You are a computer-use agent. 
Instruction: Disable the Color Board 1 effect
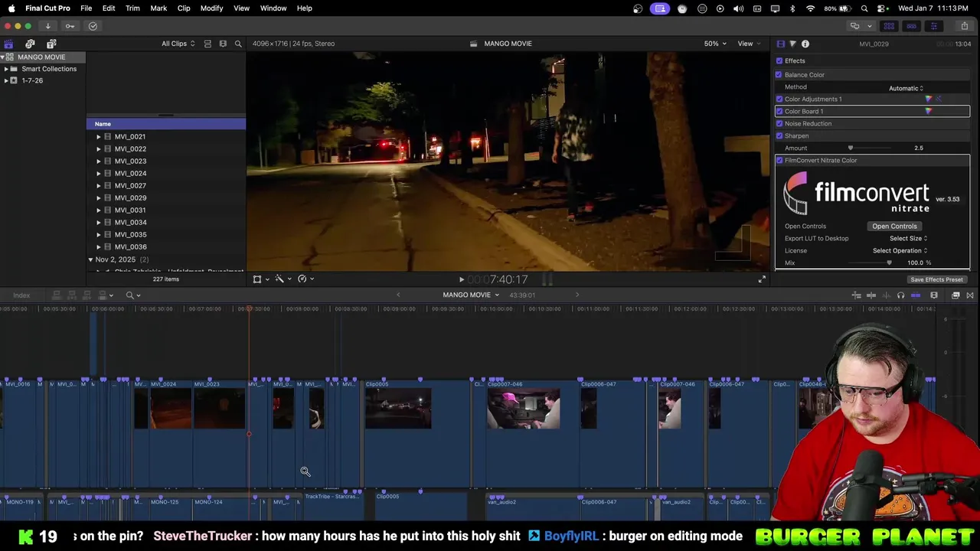[779, 111]
